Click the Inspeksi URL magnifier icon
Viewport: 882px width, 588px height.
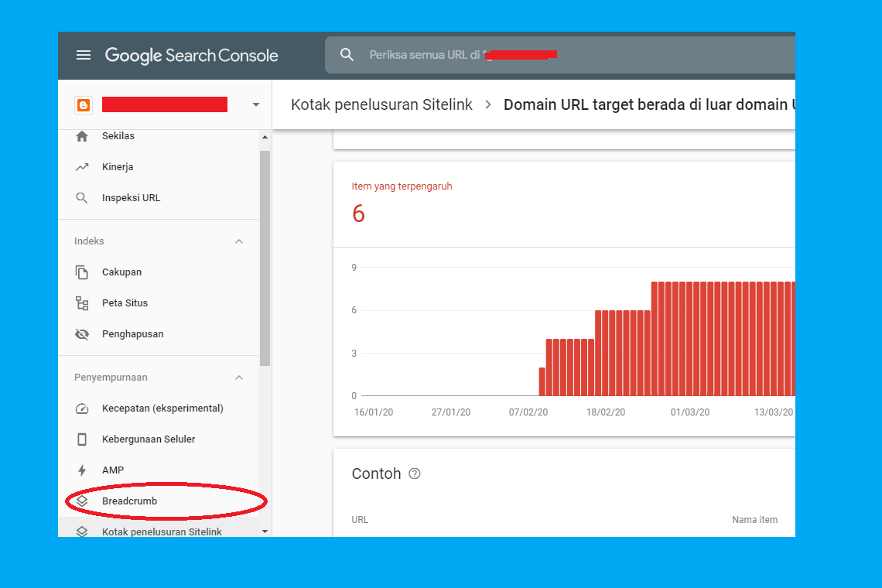(x=82, y=198)
